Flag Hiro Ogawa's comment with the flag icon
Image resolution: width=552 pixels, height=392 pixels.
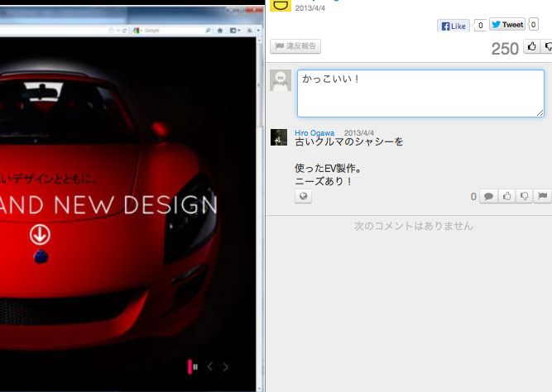(x=543, y=196)
